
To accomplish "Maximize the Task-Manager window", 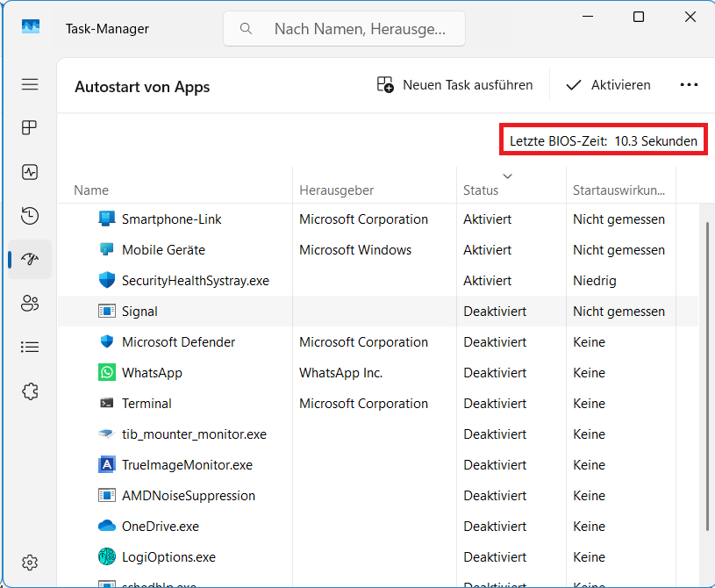I will click(x=639, y=17).
